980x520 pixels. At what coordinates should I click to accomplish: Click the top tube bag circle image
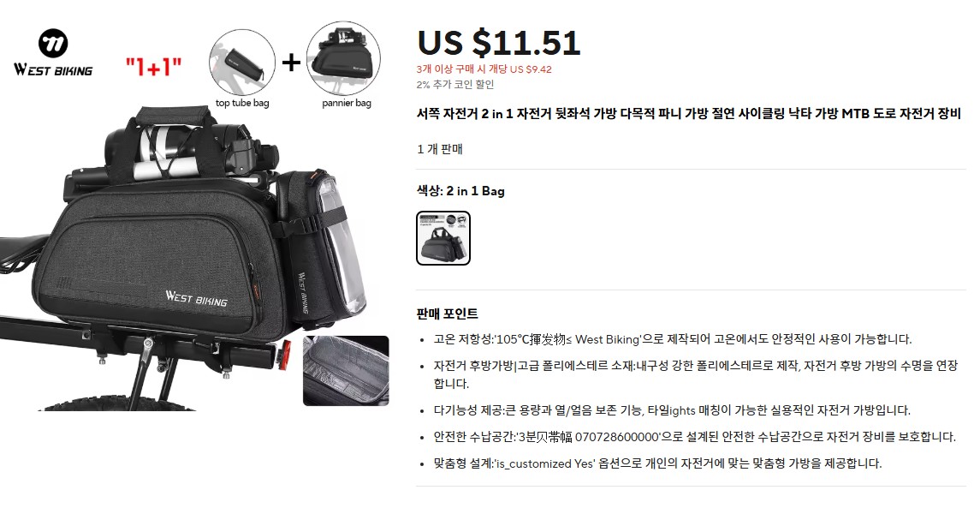(x=242, y=62)
